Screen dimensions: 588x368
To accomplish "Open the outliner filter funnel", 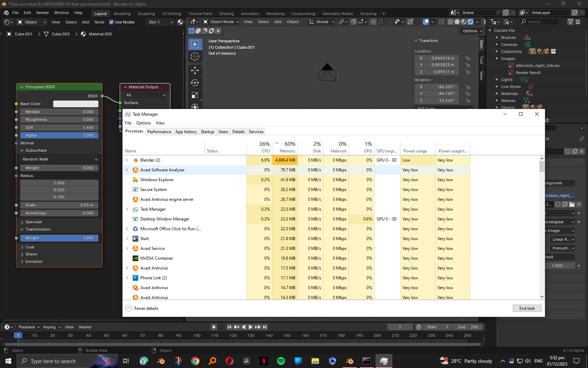I will tap(570, 22).
